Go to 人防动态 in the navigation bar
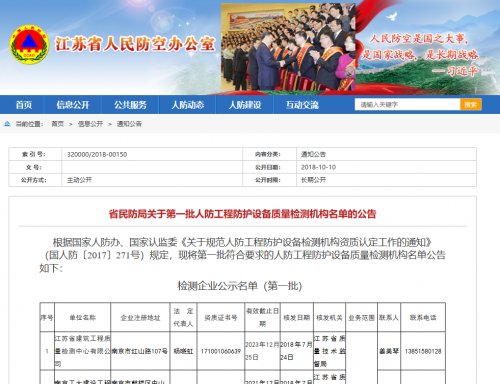The width and height of the screenshot is (500, 384). tap(188, 105)
